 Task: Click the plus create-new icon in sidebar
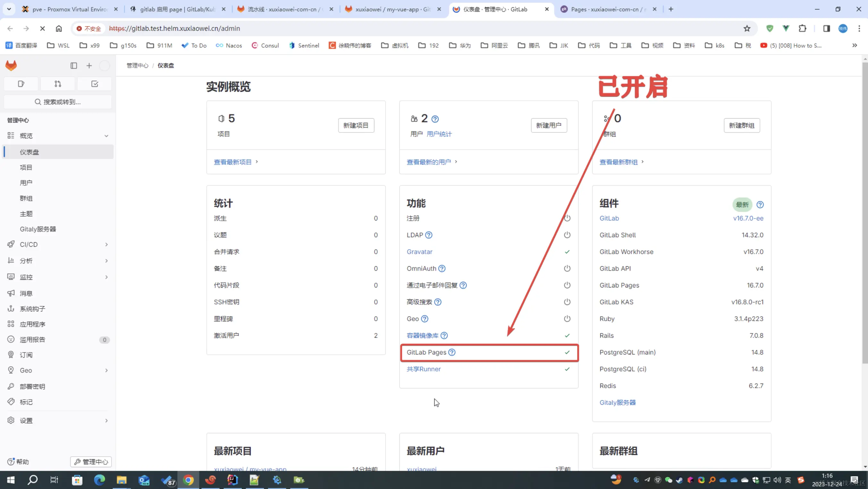(89, 66)
